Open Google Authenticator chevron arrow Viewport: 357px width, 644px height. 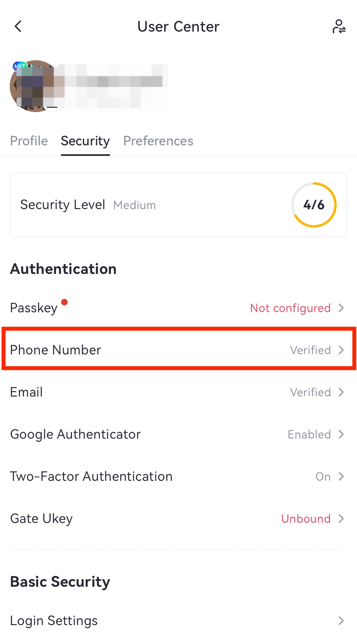[x=341, y=434]
